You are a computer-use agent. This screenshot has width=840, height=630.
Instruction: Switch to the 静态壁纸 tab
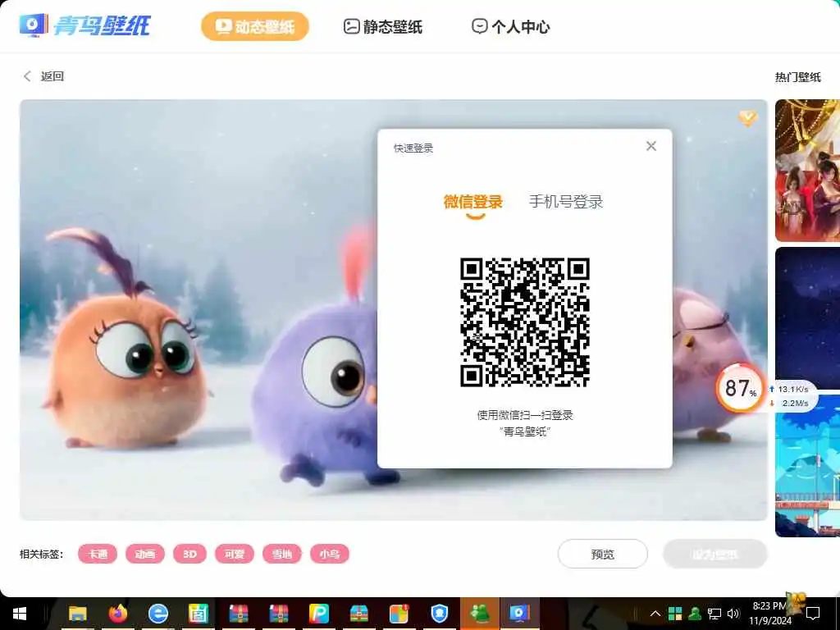[x=382, y=26]
